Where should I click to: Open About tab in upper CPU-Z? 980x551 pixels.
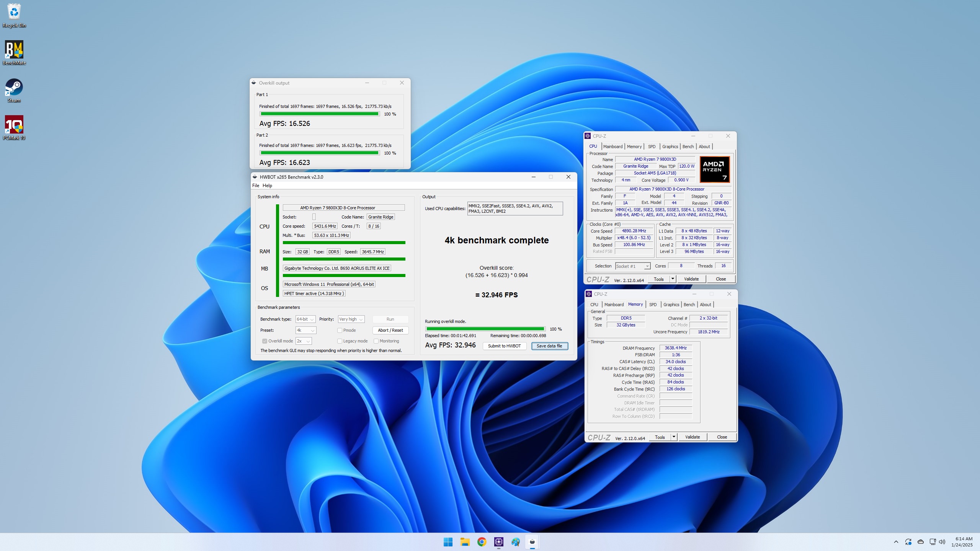704,147
